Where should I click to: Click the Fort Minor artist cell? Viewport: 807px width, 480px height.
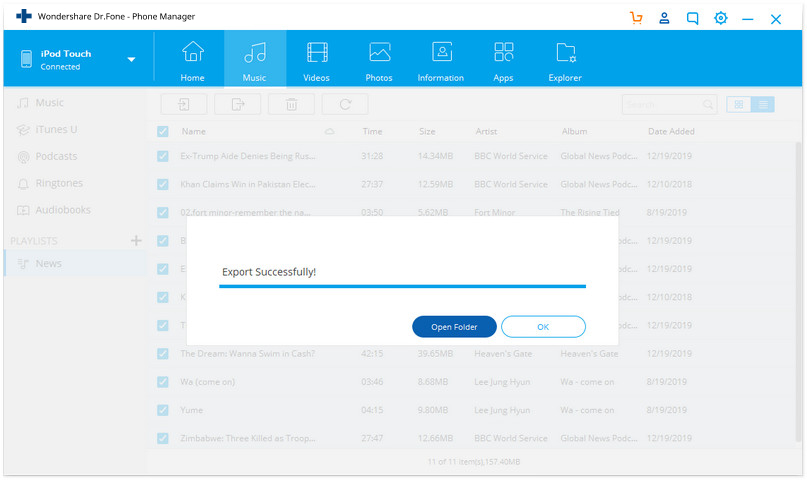(x=495, y=212)
